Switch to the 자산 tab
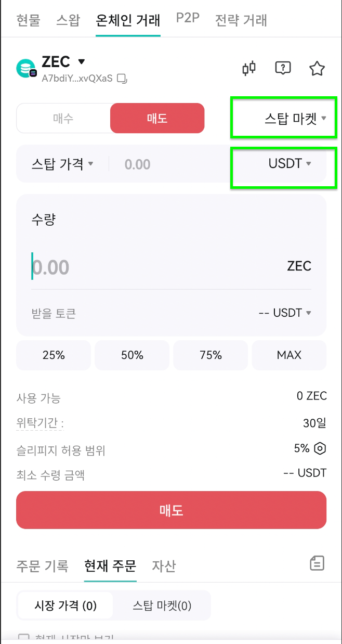 [164, 566]
